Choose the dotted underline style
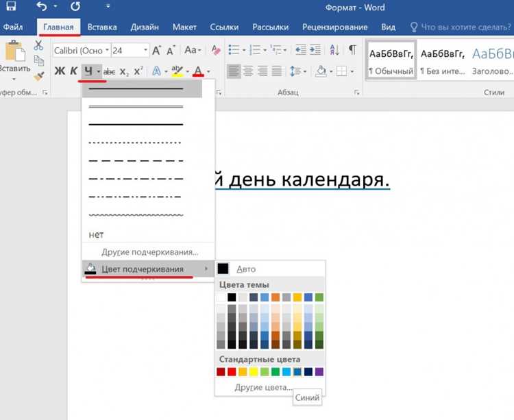The height and width of the screenshot is (420, 514). pyautogui.click(x=142, y=143)
